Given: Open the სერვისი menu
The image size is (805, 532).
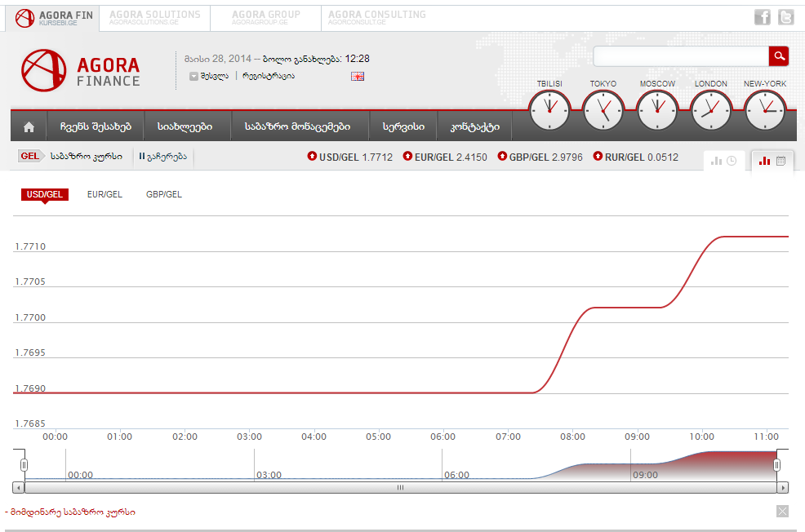Looking at the screenshot, I should click(403, 126).
